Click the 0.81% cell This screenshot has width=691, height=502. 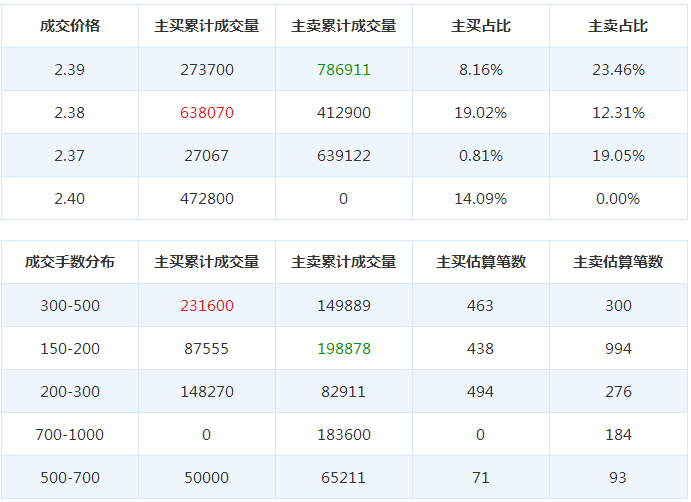tap(481, 156)
